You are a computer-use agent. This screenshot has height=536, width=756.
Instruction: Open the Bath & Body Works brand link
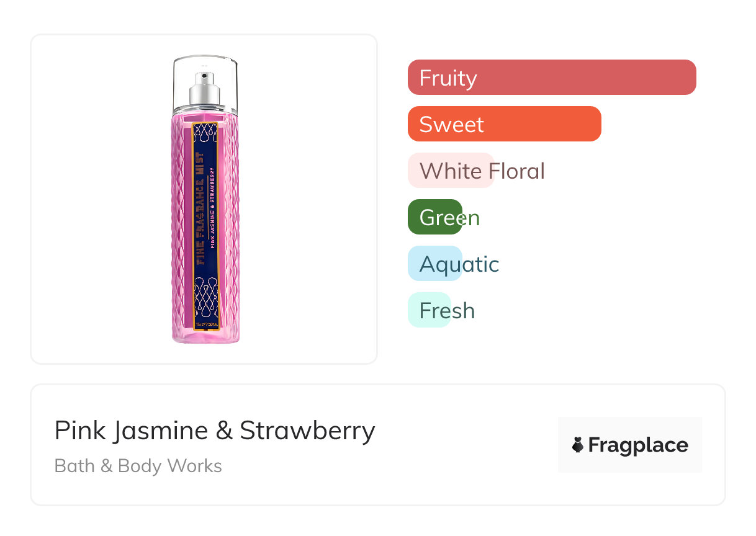[x=138, y=466]
